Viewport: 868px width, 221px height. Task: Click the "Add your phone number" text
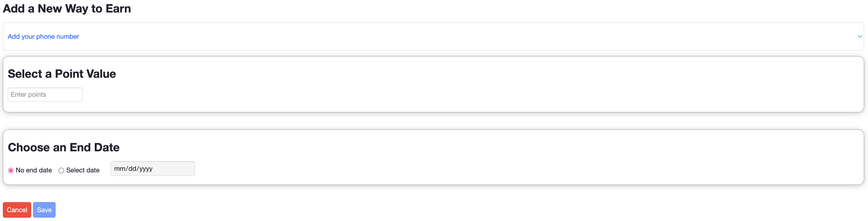[x=43, y=36]
